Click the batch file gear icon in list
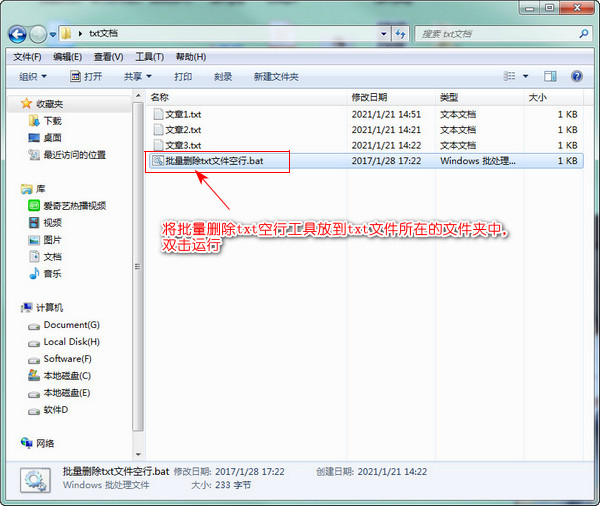Image resolution: width=600 pixels, height=506 pixels. pos(158,161)
